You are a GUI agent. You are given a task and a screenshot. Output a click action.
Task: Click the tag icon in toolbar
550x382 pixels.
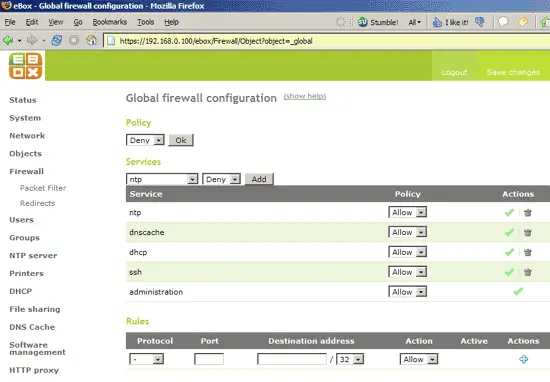tap(523, 22)
